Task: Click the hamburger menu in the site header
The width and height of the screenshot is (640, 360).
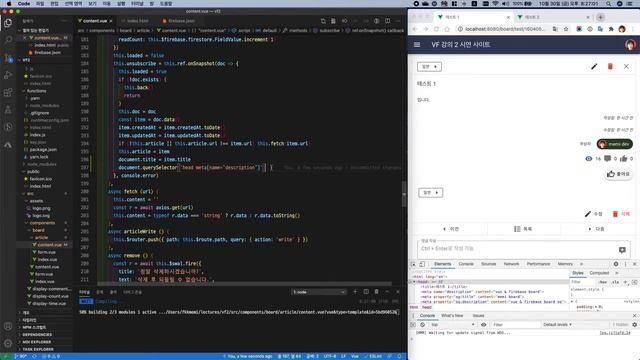Action: 417,44
